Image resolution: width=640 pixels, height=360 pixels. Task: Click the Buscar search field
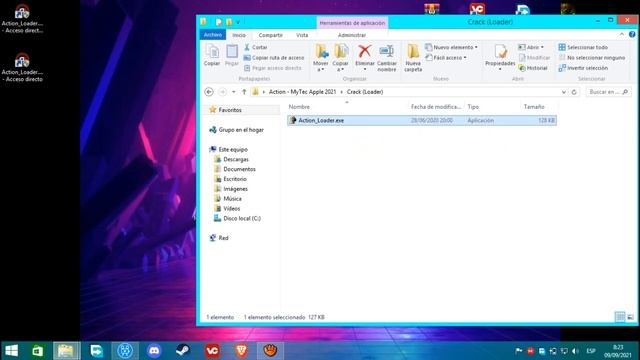click(608, 92)
